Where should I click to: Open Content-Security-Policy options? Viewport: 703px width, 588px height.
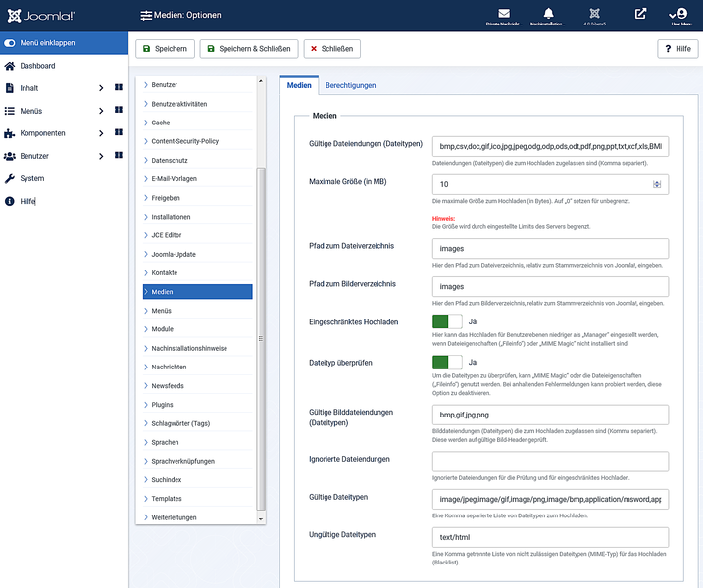[198, 141]
